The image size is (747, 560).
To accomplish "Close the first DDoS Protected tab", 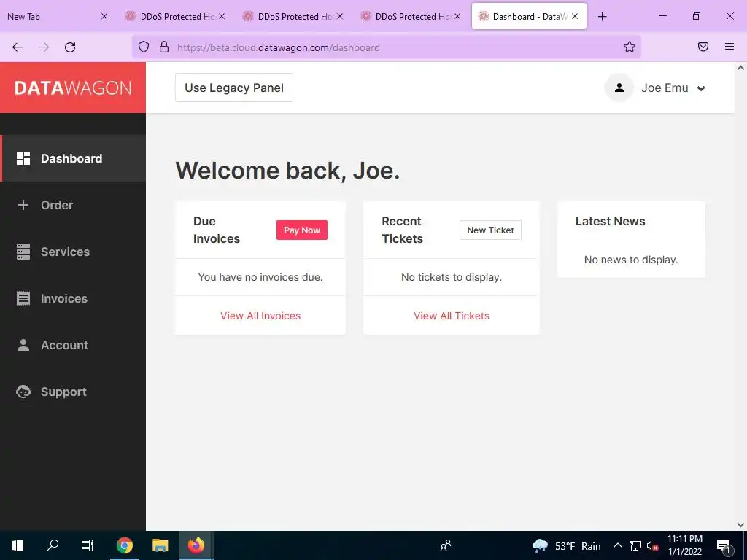I will point(222,16).
